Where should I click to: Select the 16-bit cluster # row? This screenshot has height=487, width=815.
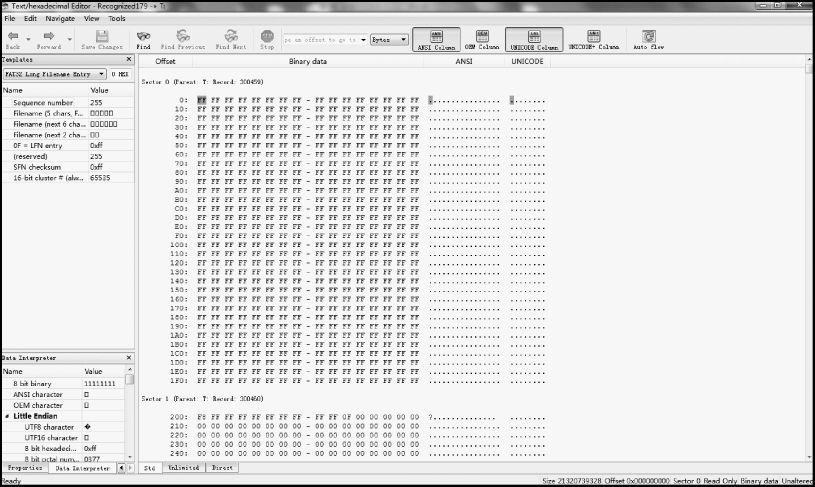tap(68, 178)
